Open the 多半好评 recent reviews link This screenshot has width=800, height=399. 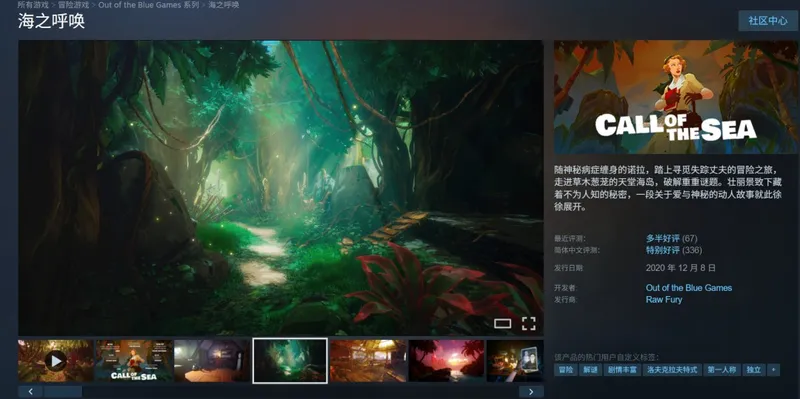pos(663,238)
